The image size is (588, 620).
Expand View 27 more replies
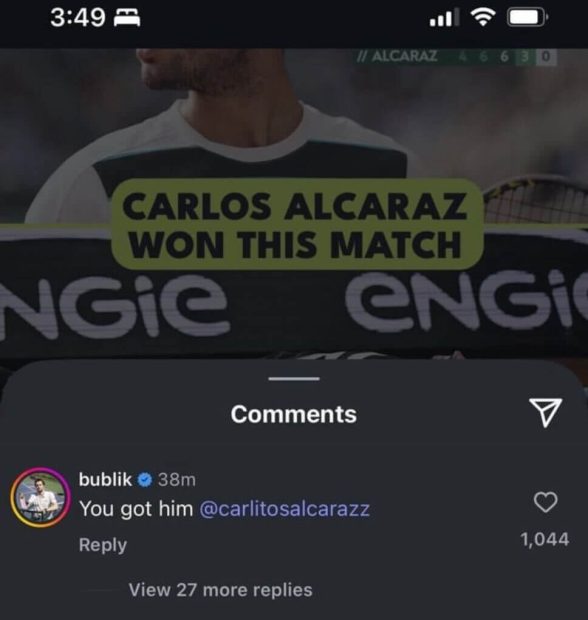(x=220, y=590)
